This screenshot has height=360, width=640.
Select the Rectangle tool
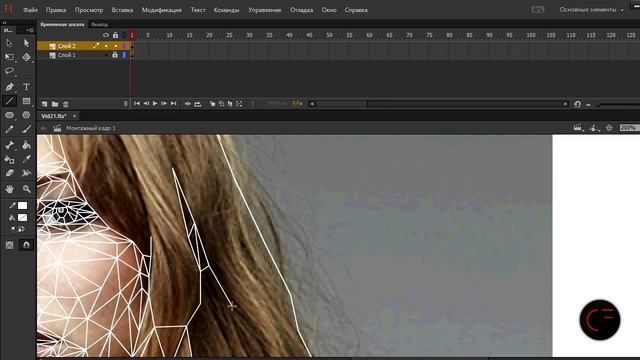26,101
